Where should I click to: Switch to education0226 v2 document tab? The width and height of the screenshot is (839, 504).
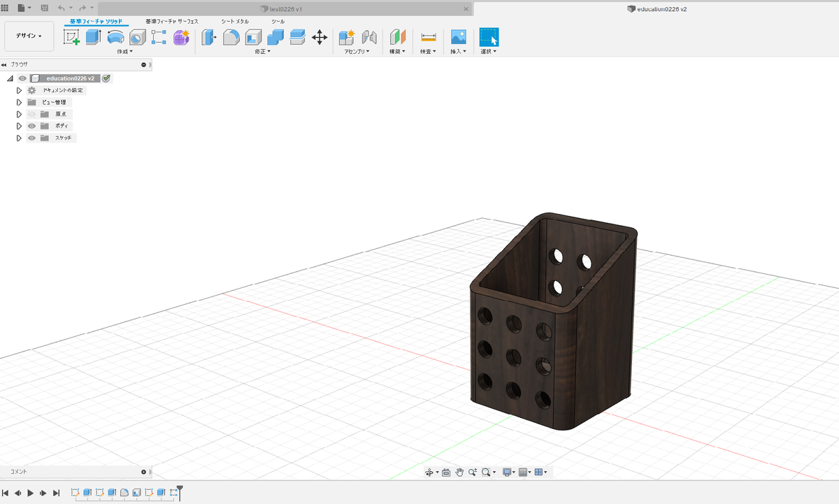pyautogui.click(x=657, y=8)
